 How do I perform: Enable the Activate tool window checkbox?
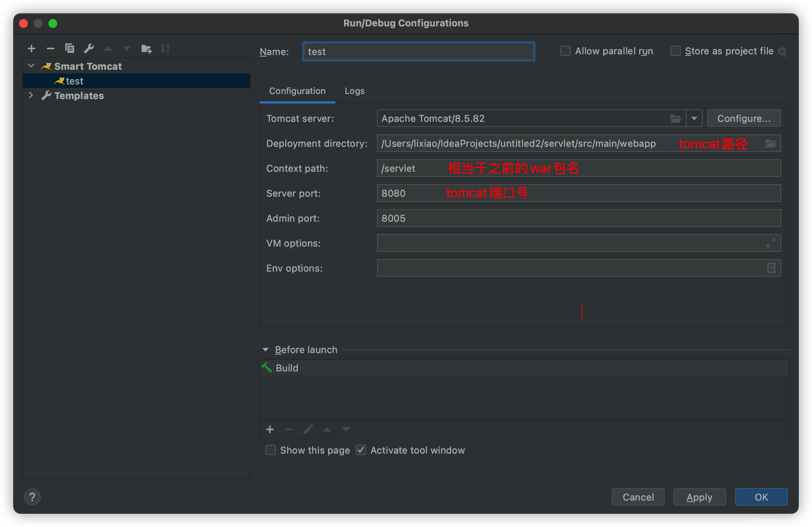click(362, 450)
